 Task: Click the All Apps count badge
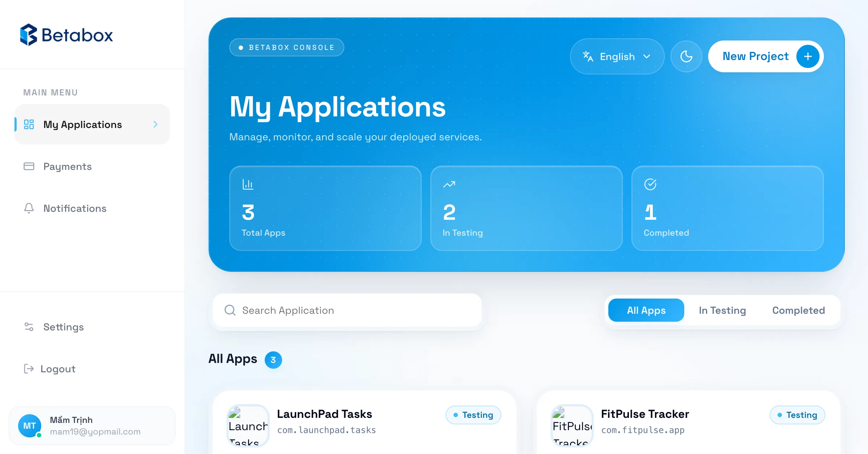273,360
